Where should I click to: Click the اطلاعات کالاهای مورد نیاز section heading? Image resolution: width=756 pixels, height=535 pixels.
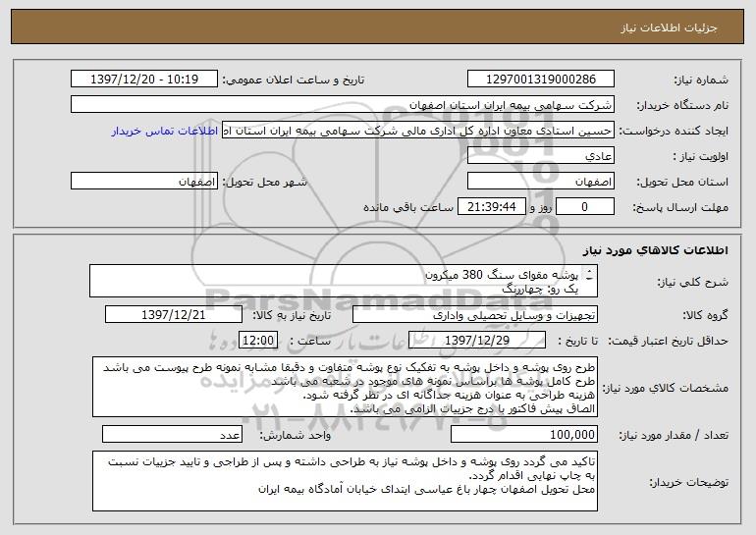coord(656,250)
